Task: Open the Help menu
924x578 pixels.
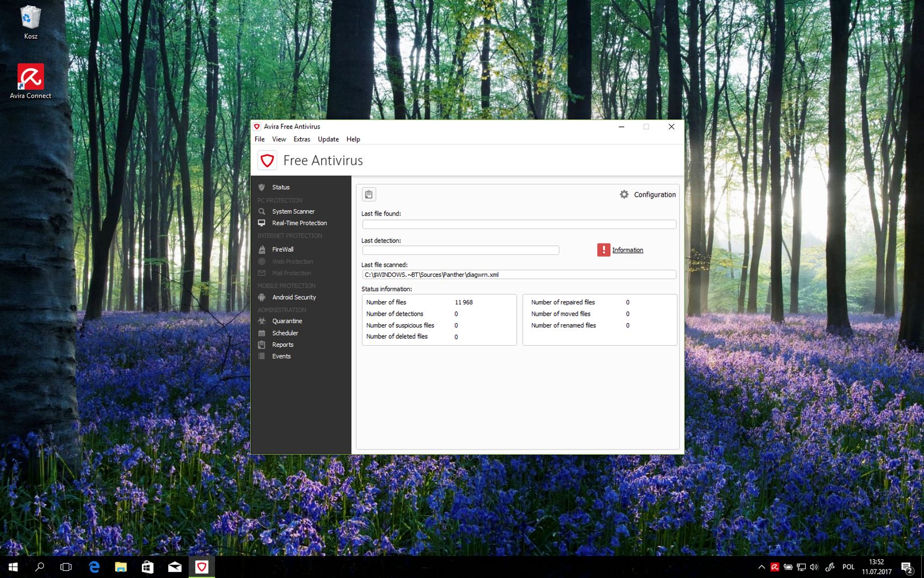Action: coord(353,139)
